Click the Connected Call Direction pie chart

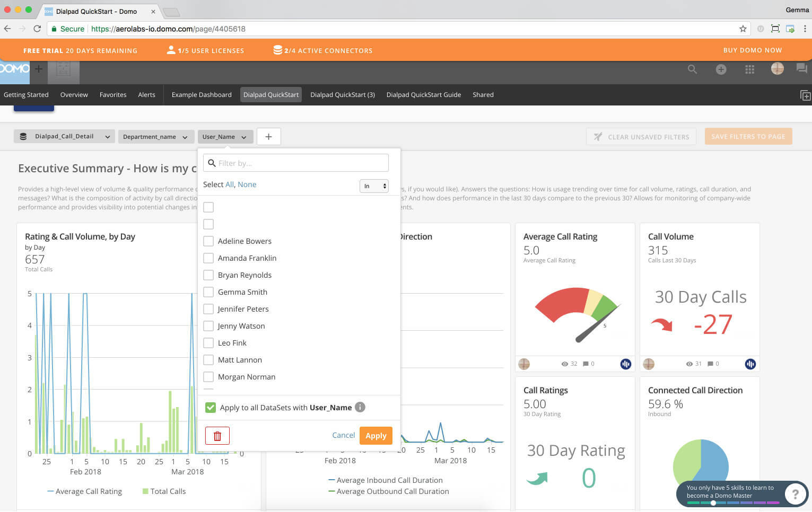click(x=701, y=466)
